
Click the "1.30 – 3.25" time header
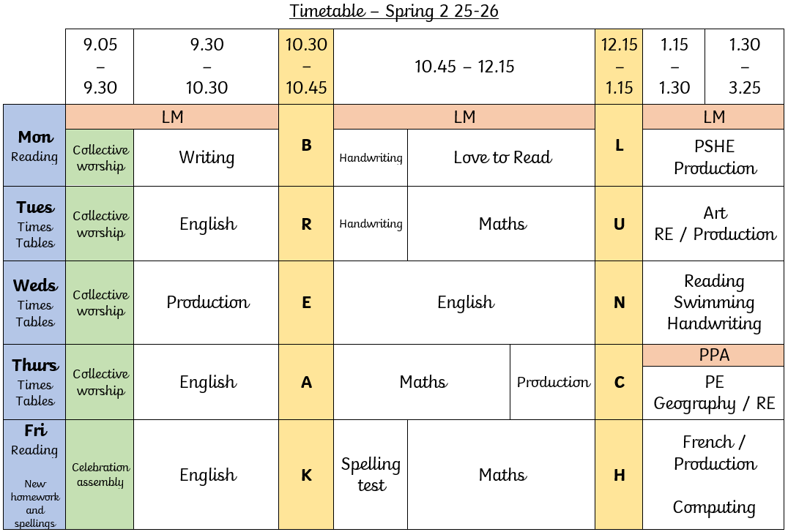pyautogui.click(x=744, y=67)
